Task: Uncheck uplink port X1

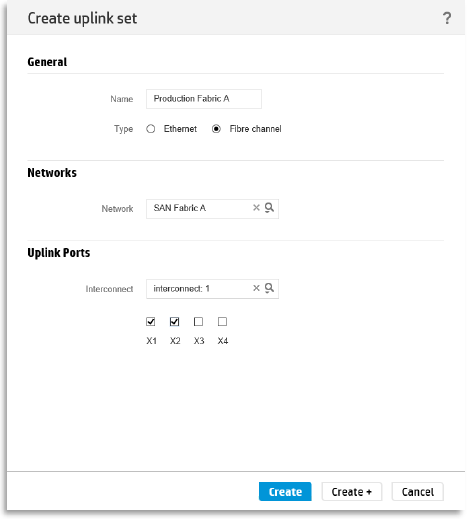Action: [x=151, y=321]
